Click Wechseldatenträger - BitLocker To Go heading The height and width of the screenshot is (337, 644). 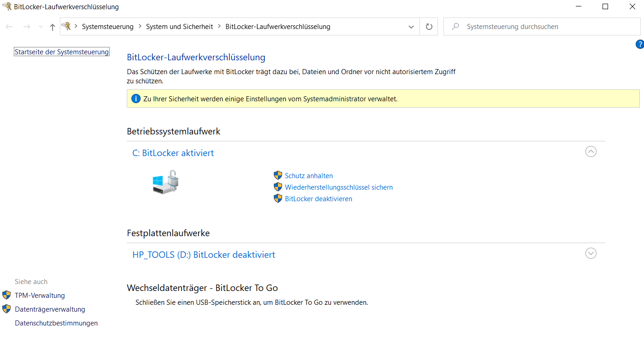[202, 288]
